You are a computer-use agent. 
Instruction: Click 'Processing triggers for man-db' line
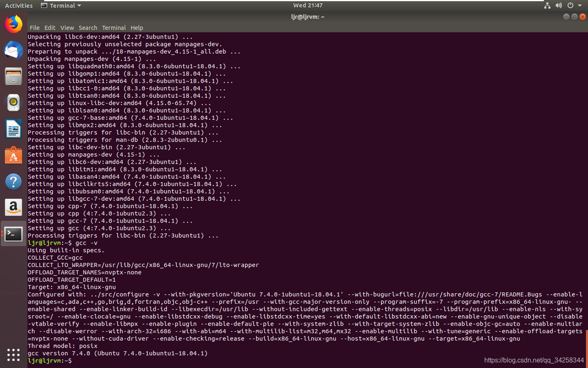point(125,140)
